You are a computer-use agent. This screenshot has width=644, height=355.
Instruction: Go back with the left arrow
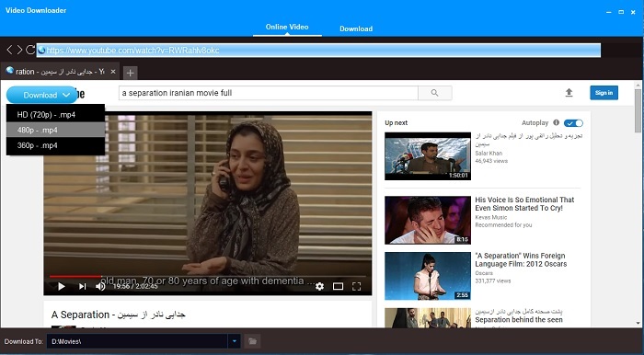(x=9, y=50)
